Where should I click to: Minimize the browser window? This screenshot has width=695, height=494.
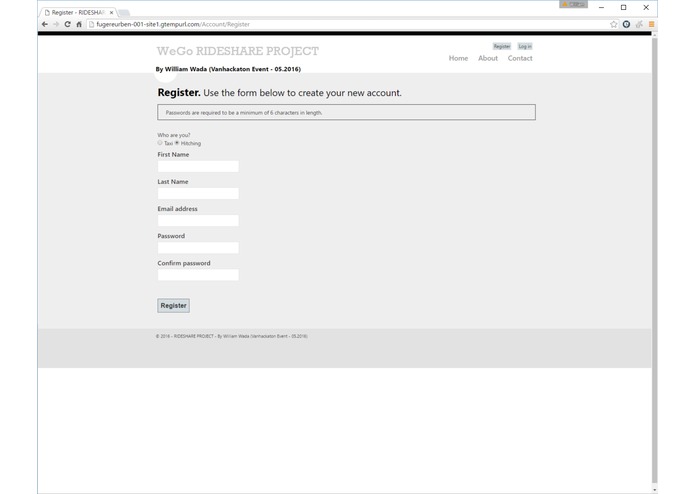tap(601, 8)
